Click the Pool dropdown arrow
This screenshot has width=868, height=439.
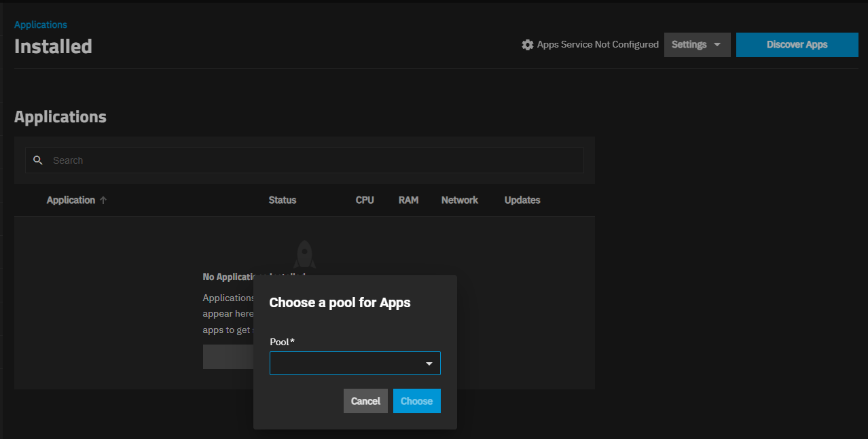pyautogui.click(x=429, y=364)
